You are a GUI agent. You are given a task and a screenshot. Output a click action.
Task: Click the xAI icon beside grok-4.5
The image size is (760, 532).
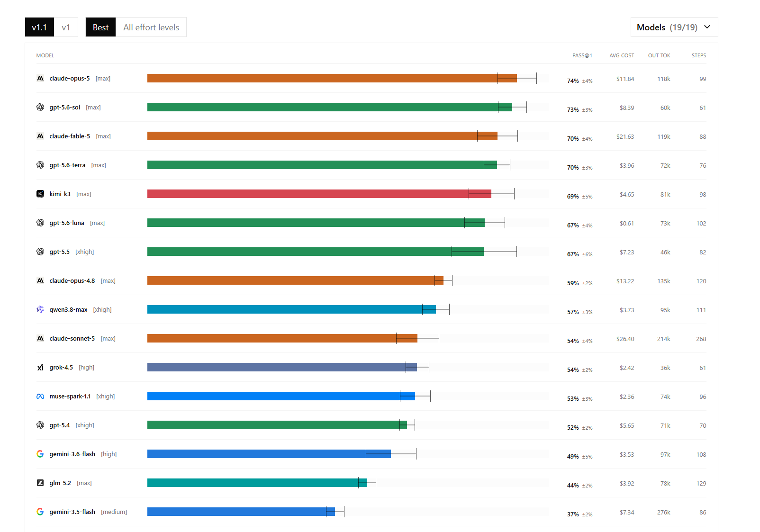pos(40,367)
